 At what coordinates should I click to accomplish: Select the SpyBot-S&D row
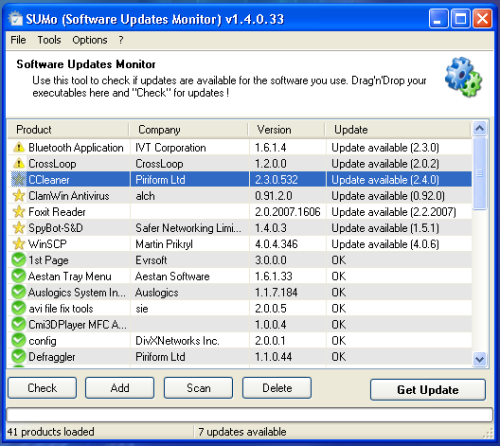[240, 228]
